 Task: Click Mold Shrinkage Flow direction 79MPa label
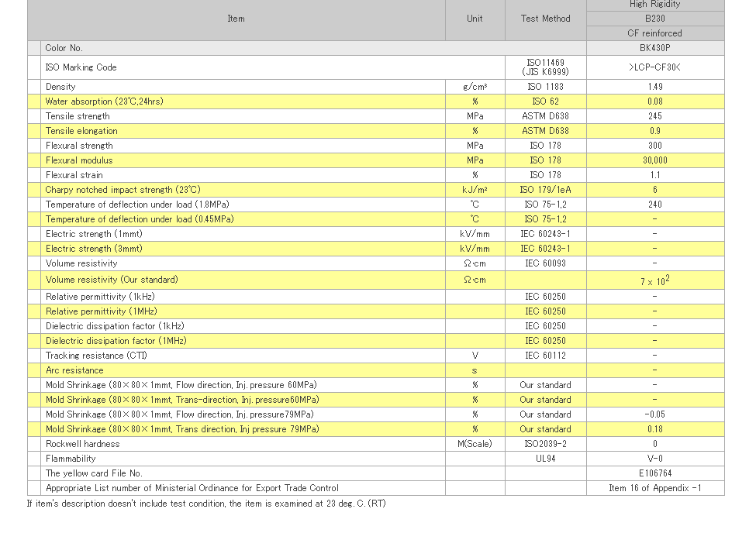tap(180, 414)
